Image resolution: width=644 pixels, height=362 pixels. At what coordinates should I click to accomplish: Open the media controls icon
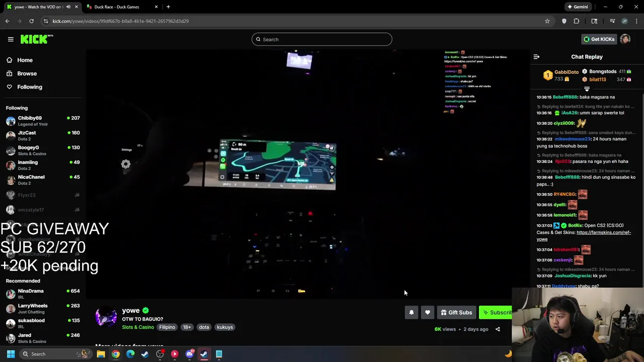click(x=612, y=21)
